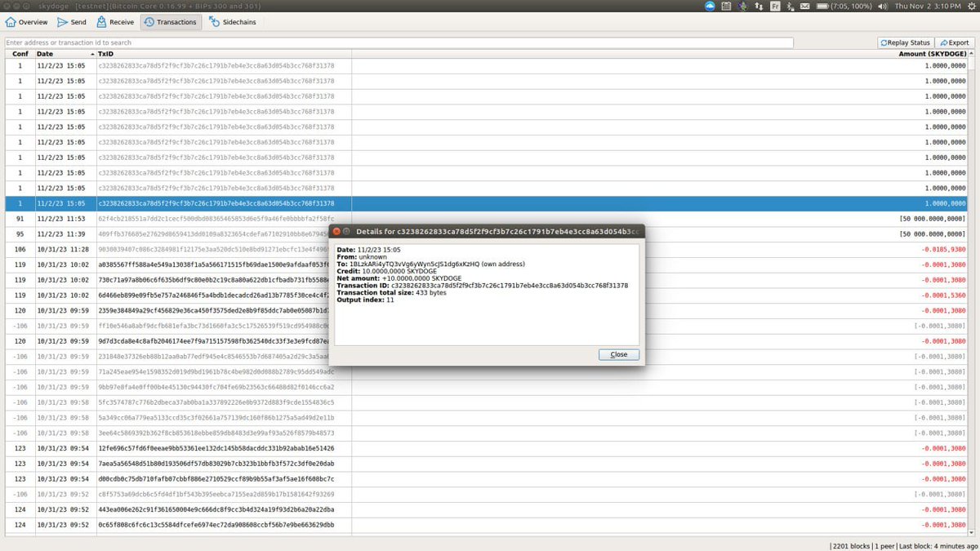
Task: Click the 2201 blocks status bar entry
Action: [x=850, y=545]
